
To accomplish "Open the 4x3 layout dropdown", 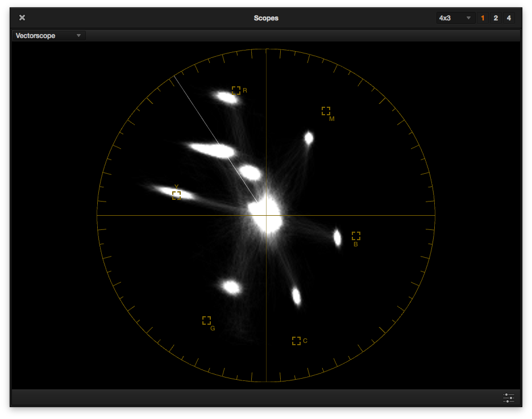I will (455, 18).
